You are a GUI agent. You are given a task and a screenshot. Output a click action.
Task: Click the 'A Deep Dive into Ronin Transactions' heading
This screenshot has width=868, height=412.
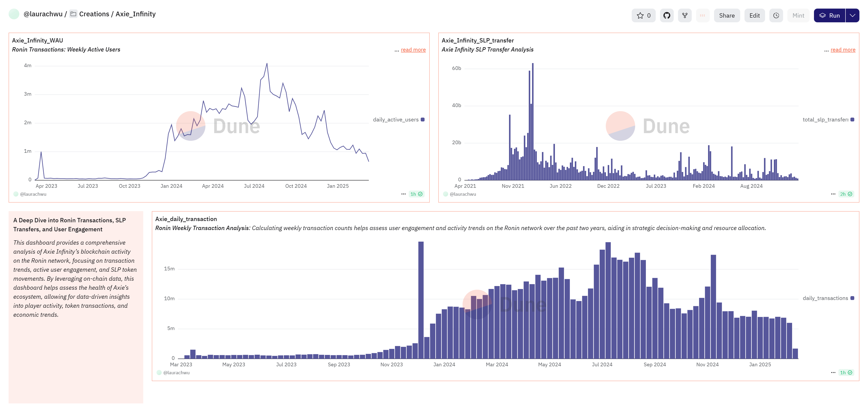tap(69, 225)
